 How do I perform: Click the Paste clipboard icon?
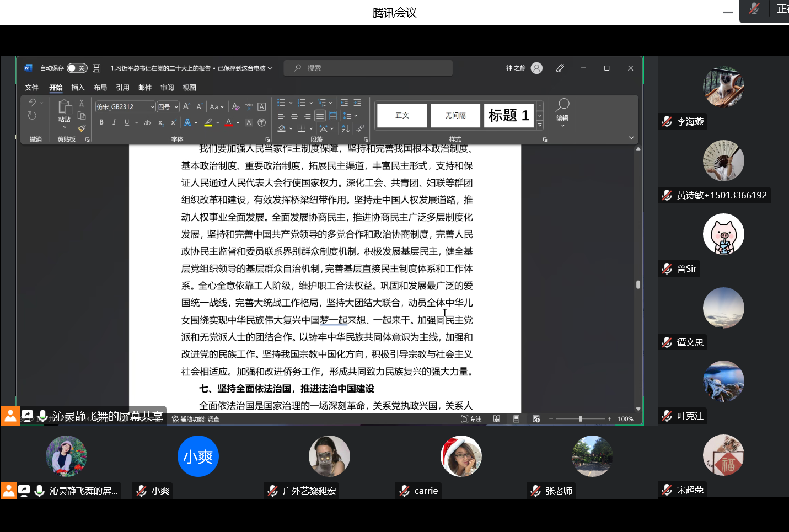(65, 107)
